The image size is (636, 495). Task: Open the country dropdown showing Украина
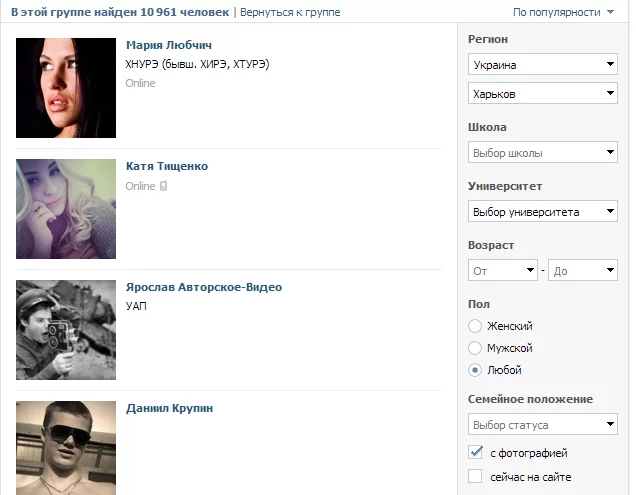(543, 64)
